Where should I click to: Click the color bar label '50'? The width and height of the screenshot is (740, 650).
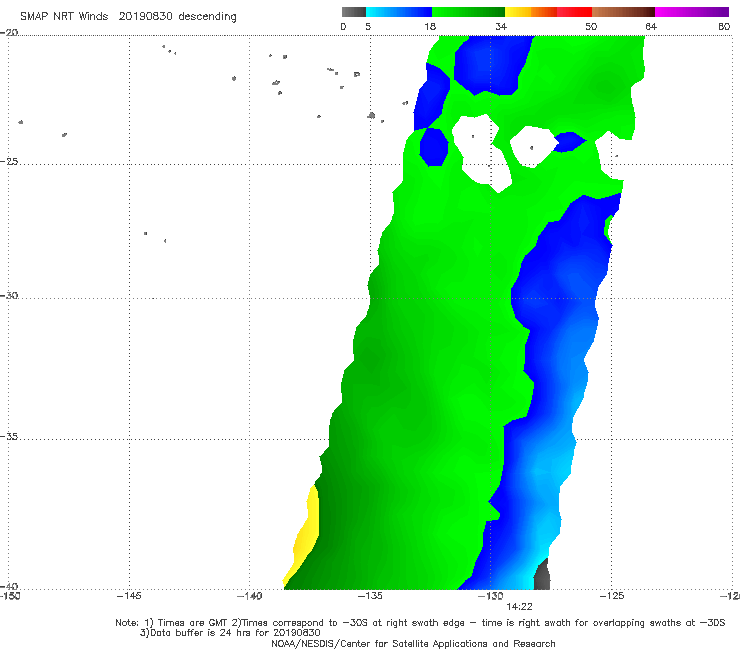[591, 26]
